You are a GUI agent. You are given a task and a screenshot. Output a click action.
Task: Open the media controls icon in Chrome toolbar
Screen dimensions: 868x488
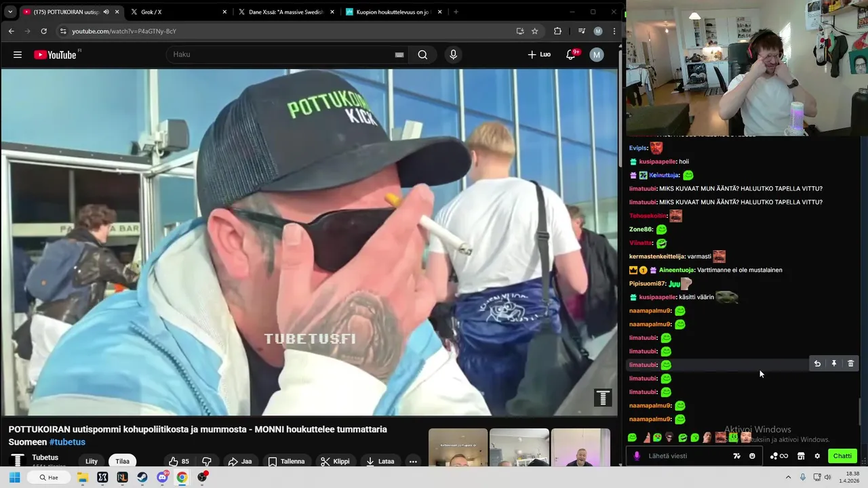(x=582, y=31)
